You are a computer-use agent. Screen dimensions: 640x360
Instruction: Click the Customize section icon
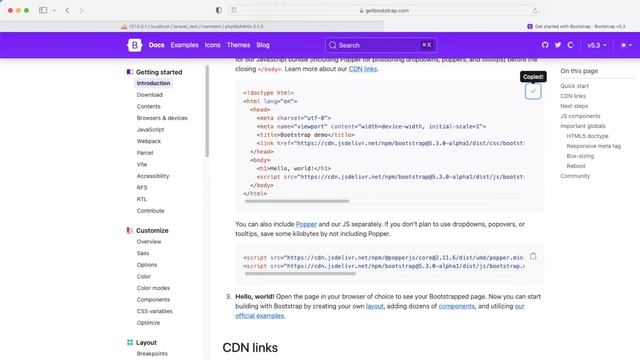pyautogui.click(x=130, y=230)
